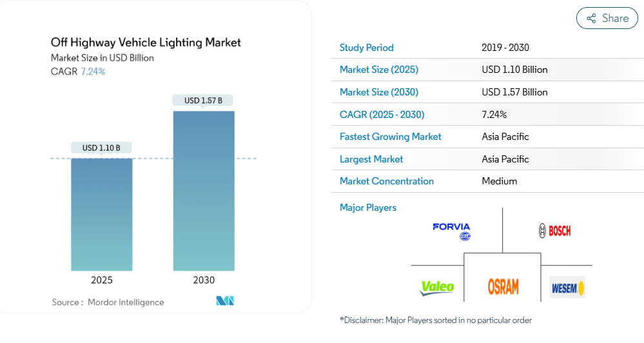Click the Major Players heading
The height and width of the screenshot is (343, 644).
[x=367, y=208]
